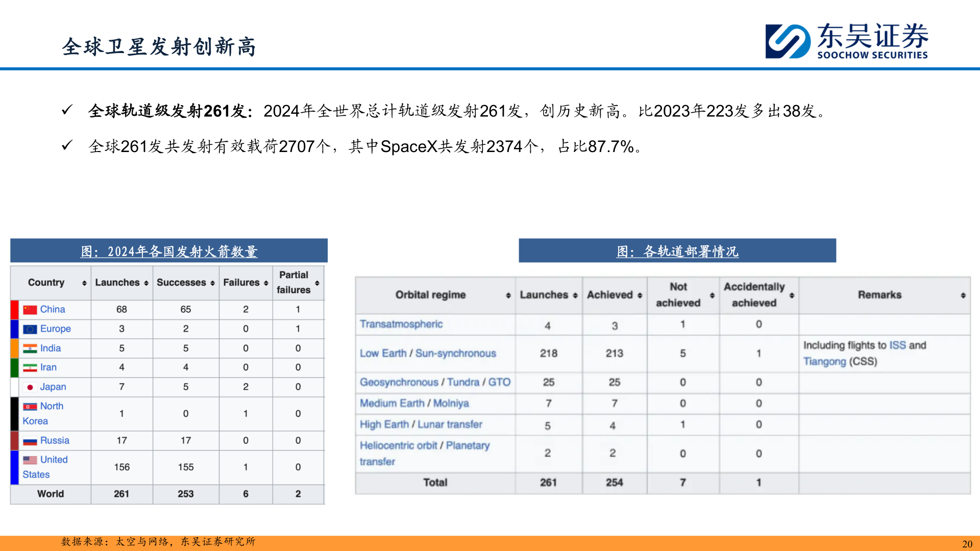This screenshot has width=980, height=551.
Task: Click the Iran flag icon
Action: 30,367
